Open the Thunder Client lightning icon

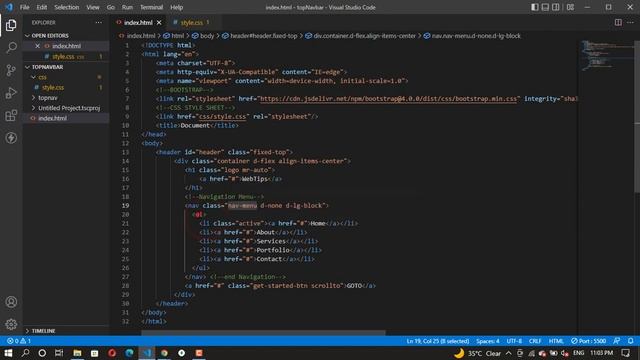[x=11, y=138]
